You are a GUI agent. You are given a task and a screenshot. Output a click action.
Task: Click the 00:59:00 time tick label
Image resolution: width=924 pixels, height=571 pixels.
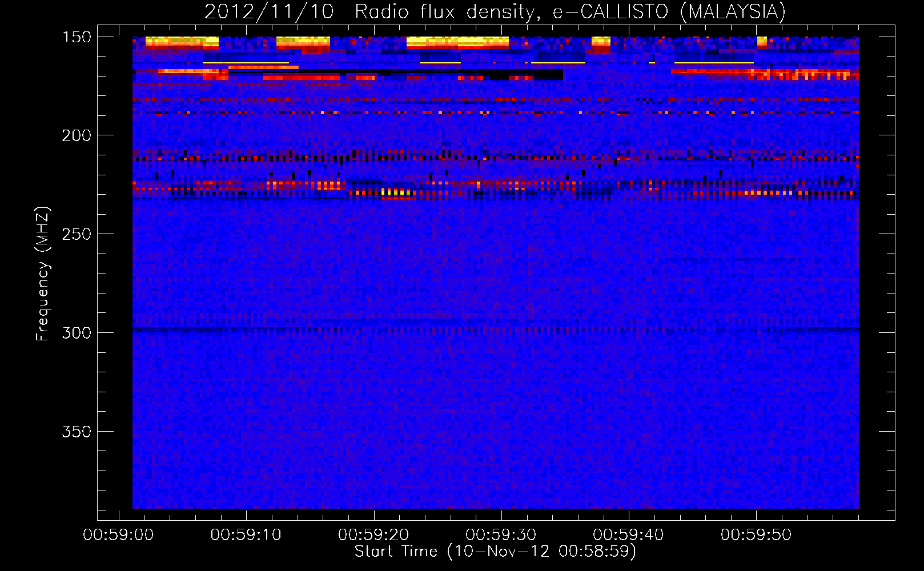[x=118, y=535]
